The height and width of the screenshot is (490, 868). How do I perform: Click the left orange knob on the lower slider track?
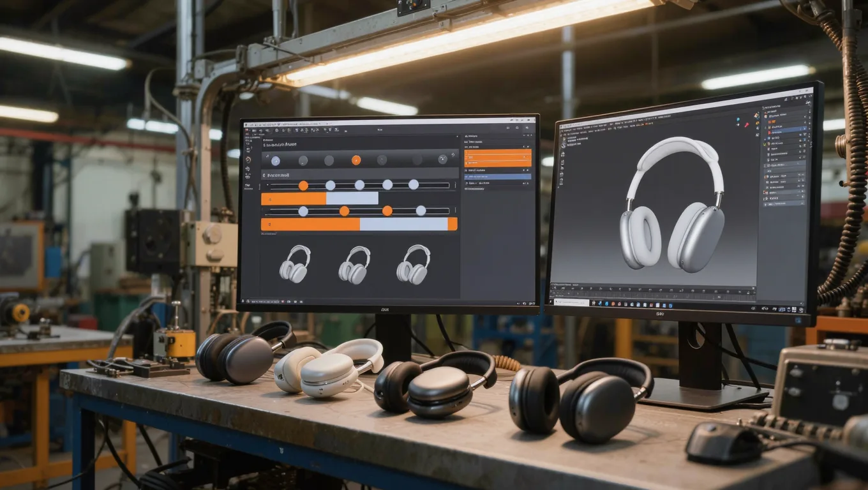[x=344, y=211]
